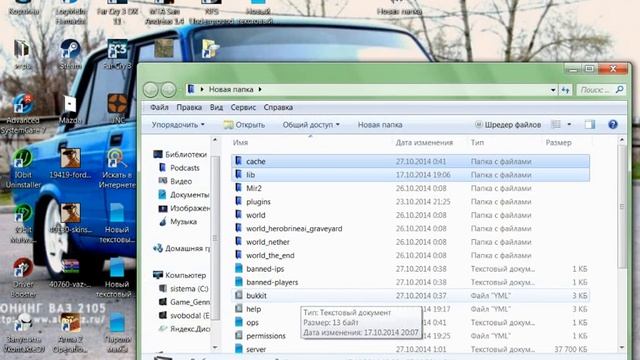
Task: Expand the Упорядочить dropdown
Action: click(178, 124)
